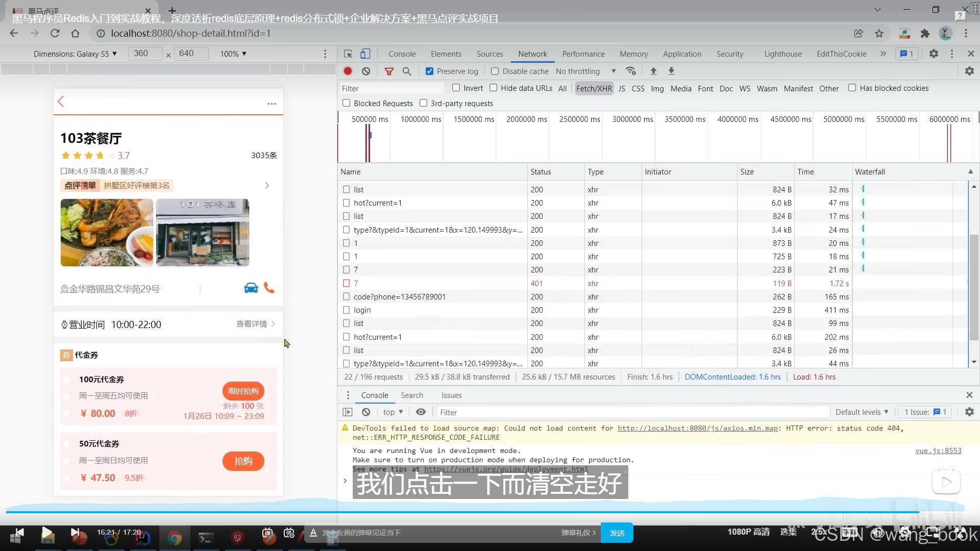Switch to the Application tab

(682, 54)
